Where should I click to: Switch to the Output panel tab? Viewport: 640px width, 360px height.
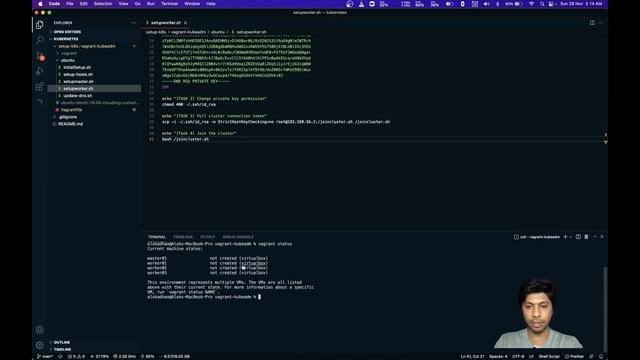pyautogui.click(x=207, y=237)
